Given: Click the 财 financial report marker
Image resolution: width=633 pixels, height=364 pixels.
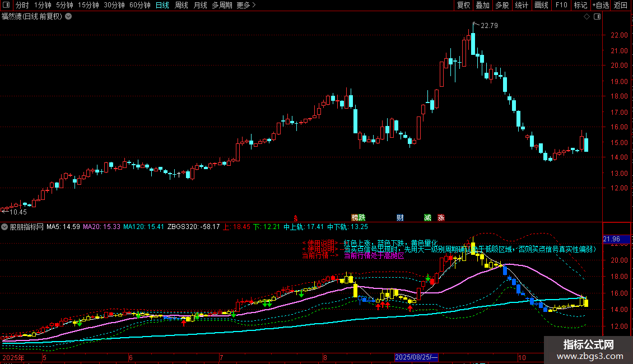Looking at the screenshot, I should (400, 217).
